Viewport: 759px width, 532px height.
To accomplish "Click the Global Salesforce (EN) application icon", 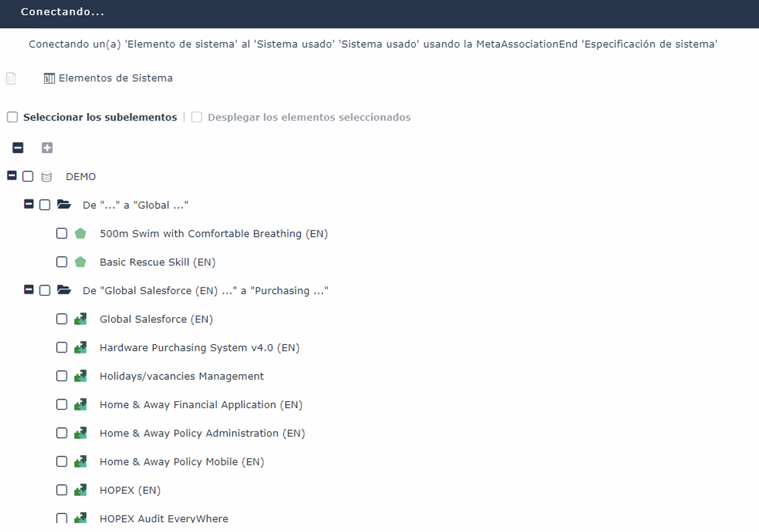I will [x=80, y=319].
